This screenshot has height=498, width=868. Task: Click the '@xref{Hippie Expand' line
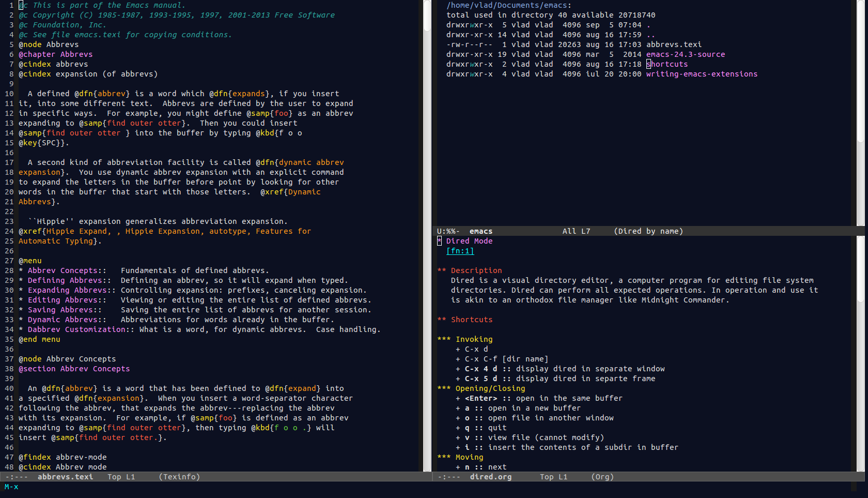click(165, 231)
